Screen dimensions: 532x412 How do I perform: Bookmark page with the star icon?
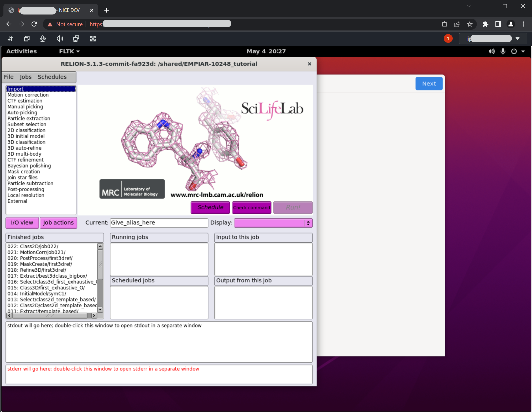coord(470,24)
